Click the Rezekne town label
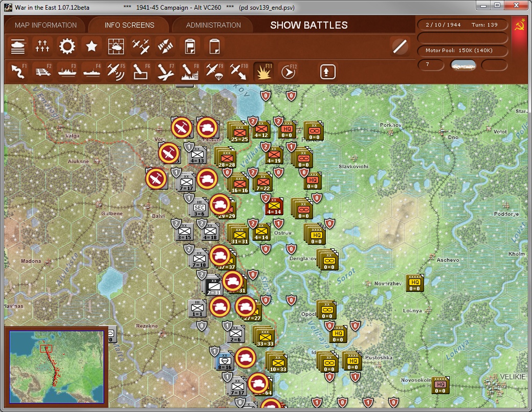The image size is (532, 412). click(147, 326)
